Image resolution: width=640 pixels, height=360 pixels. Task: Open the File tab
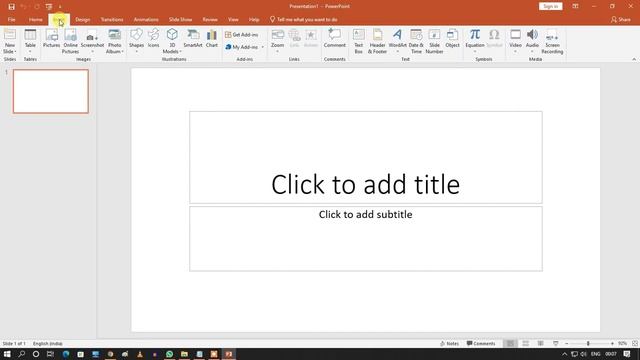pos(11,20)
